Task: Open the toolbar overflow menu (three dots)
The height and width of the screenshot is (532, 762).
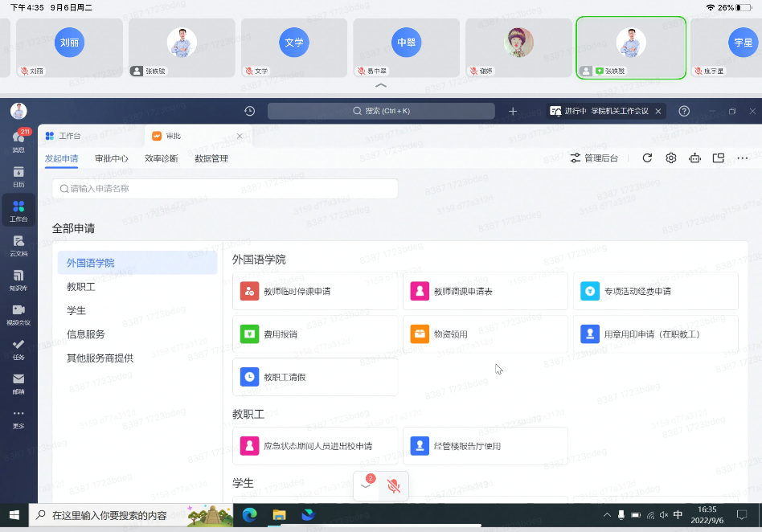Action: [742, 158]
